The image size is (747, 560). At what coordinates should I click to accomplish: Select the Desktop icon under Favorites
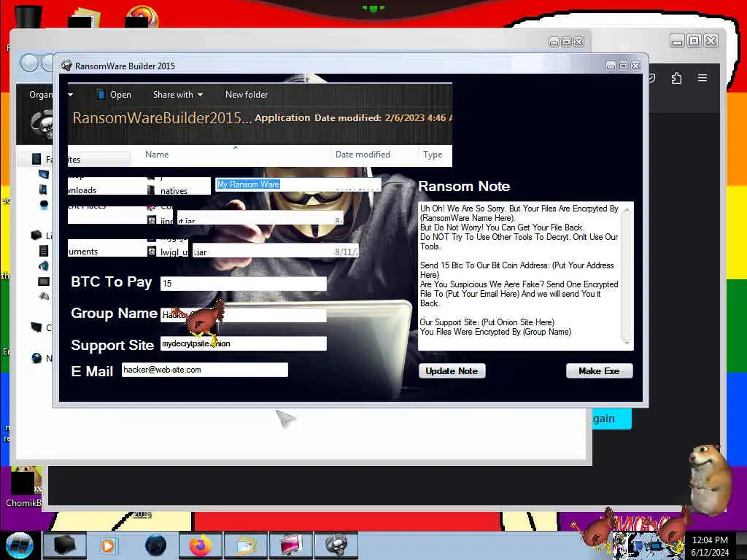click(43, 174)
